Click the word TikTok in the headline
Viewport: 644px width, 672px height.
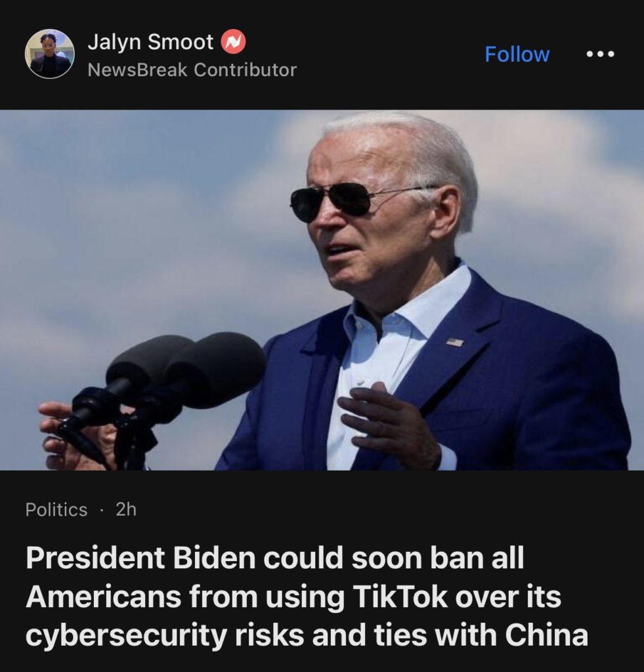[400, 596]
